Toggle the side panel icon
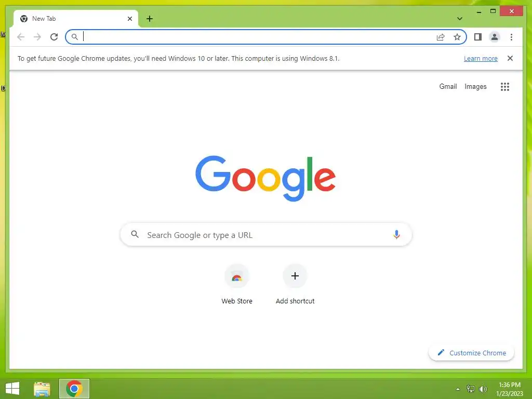 (x=478, y=37)
